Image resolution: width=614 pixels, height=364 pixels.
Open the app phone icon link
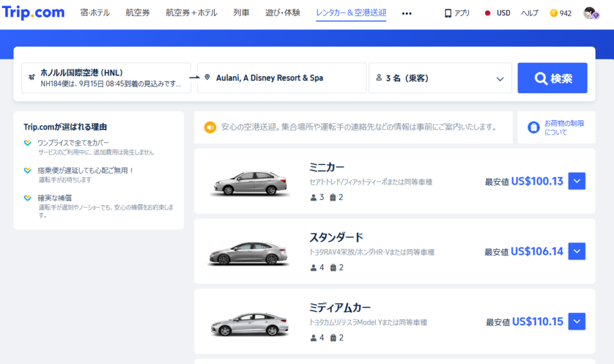point(448,13)
